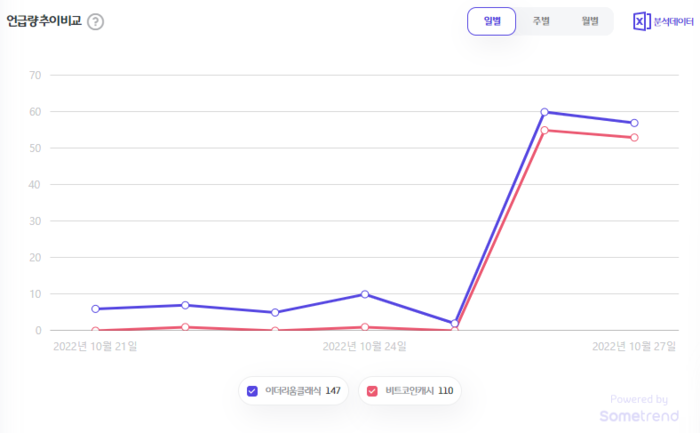The width and height of the screenshot is (700, 433).
Task: Switch to the 주별 weekly tab
Action: (x=541, y=21)
